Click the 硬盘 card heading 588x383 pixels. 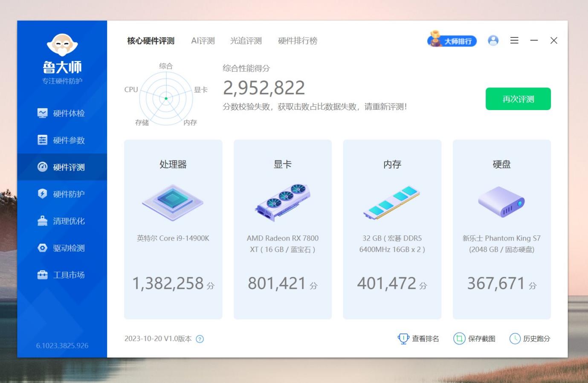coord(502,164)
